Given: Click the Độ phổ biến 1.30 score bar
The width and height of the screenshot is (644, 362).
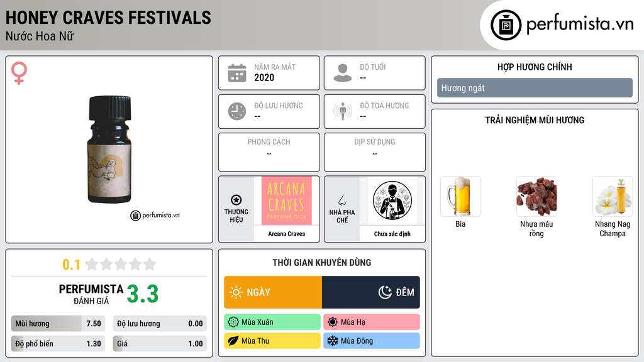Looking at the screenshot, I should point(58,344).
